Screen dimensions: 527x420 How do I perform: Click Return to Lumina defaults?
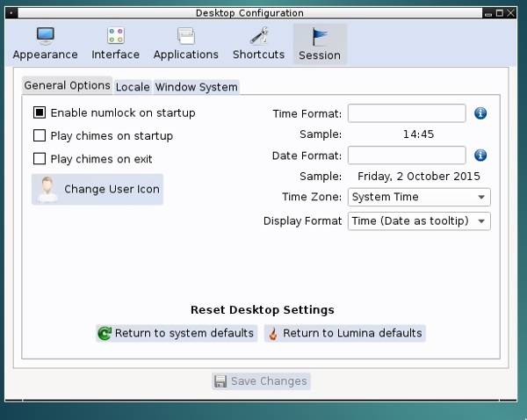tap(344, 333)
